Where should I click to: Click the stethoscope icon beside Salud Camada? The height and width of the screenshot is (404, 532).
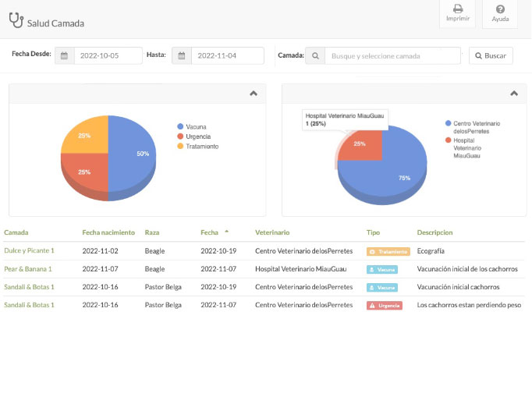tap(15, 21)
